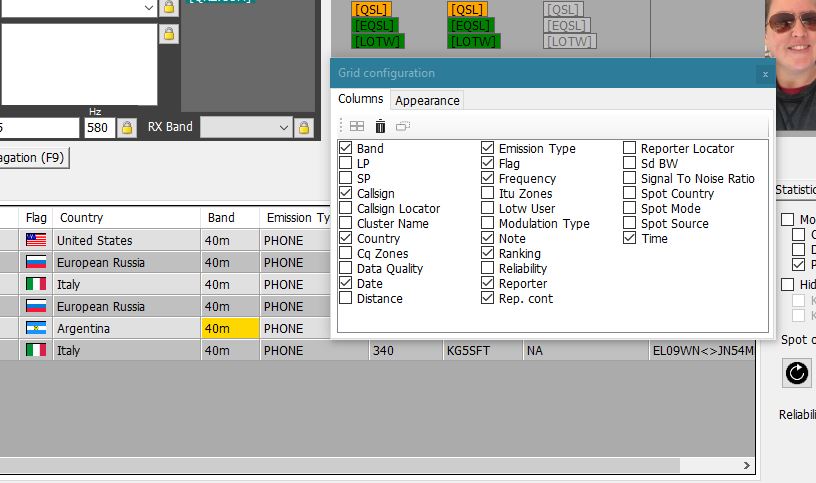The width and height of the screenshot is (816, 483).
Task: Click the Propagation (F9) button
Action: 33,158
